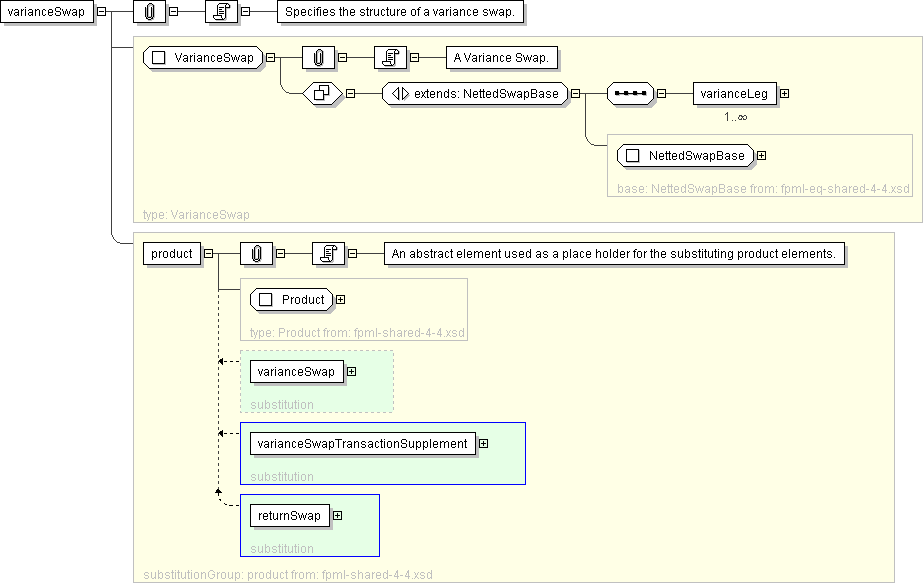
Task: Click the extension octagon icon under VarianceSwap
Action: pyautogui.click(x=321, y=93)
